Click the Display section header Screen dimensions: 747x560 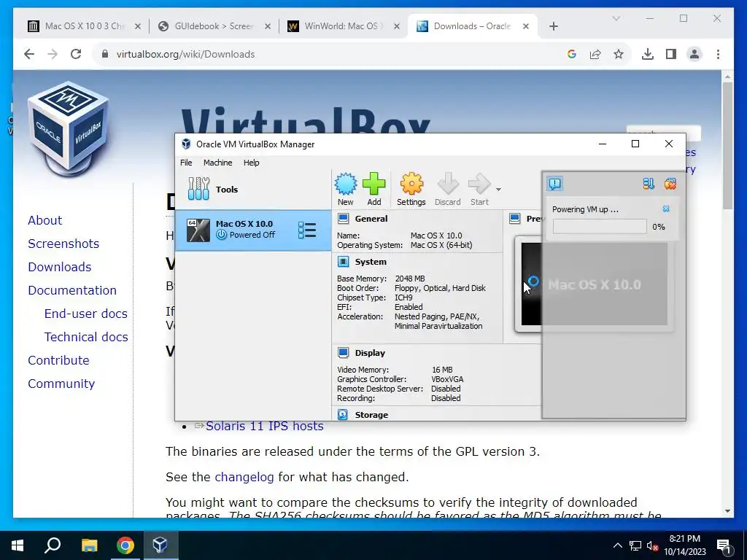370,353
